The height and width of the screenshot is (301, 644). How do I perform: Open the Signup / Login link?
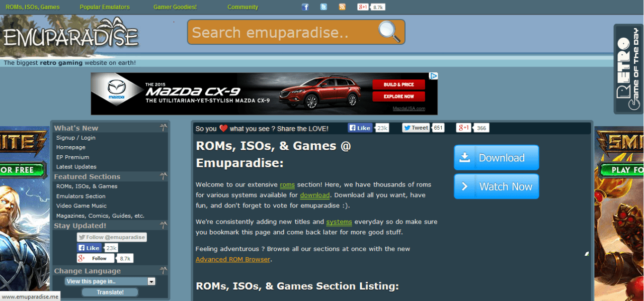pos(76,138)
